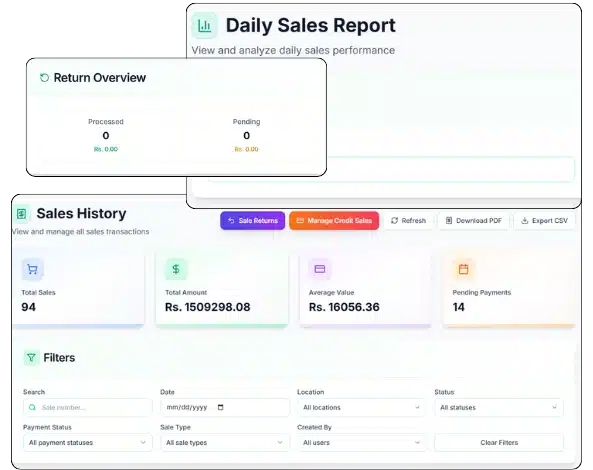Screen dimensions: 593x470
Task: Export sales history as CSV
Action: (x=545, y=220)
